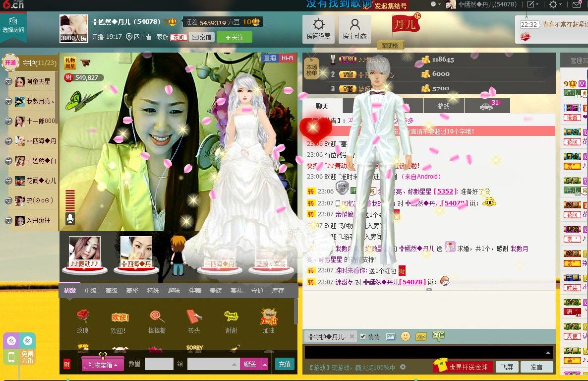588x381 pixels.
Task: Click the 世界杯送金球 World Cup banner
Action: [x=463, y=366]
